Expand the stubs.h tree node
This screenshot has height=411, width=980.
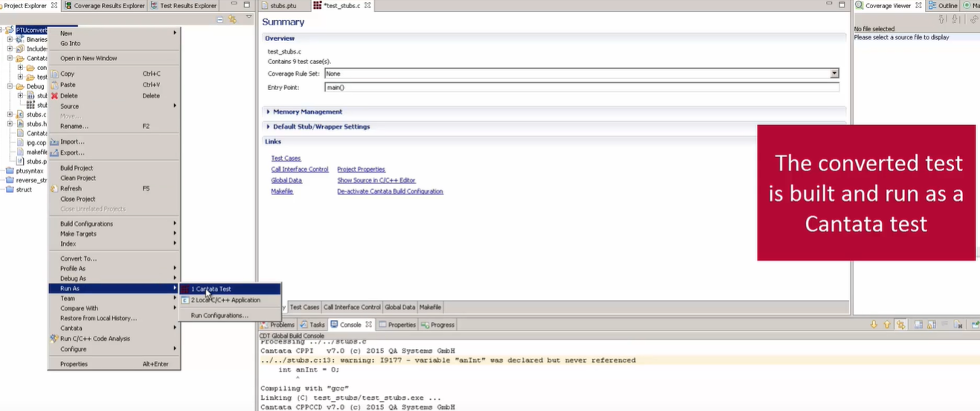[10, 124]
